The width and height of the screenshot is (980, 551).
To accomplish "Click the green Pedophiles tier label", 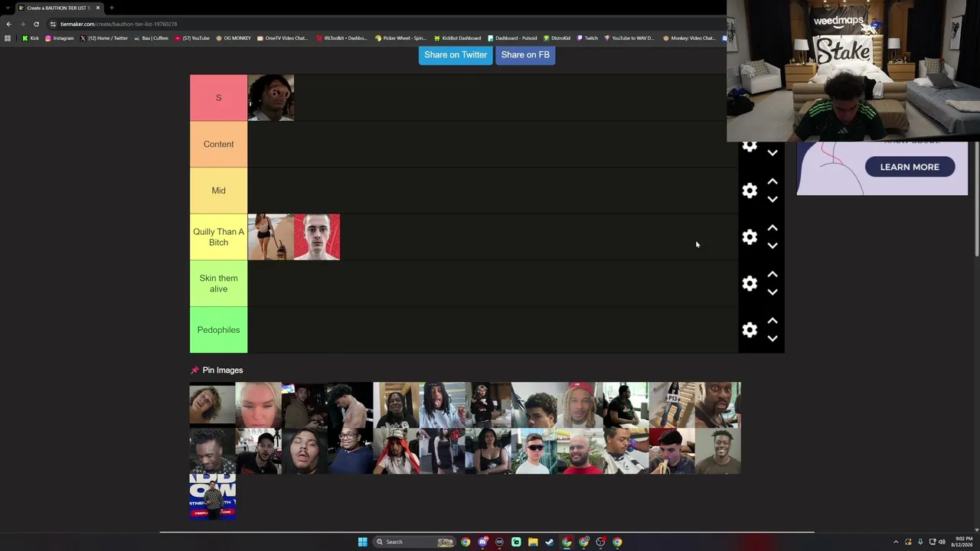I will coord(218,330).
